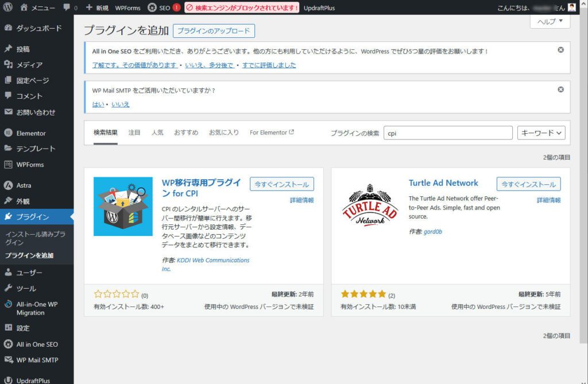Open 固定ページ in sidebar
This screenshot has width=588, height=384.
click(x=37, y=80)
